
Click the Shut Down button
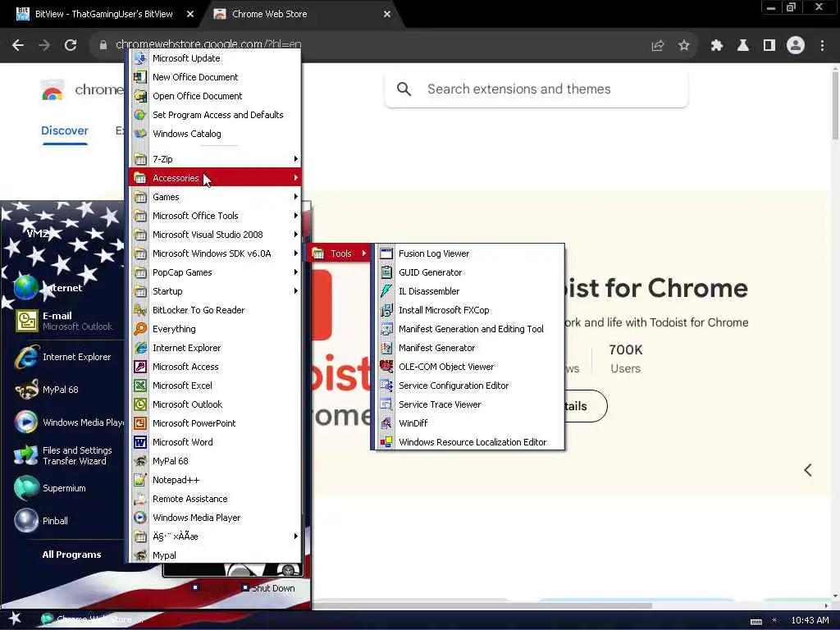[x=268, y=588]
